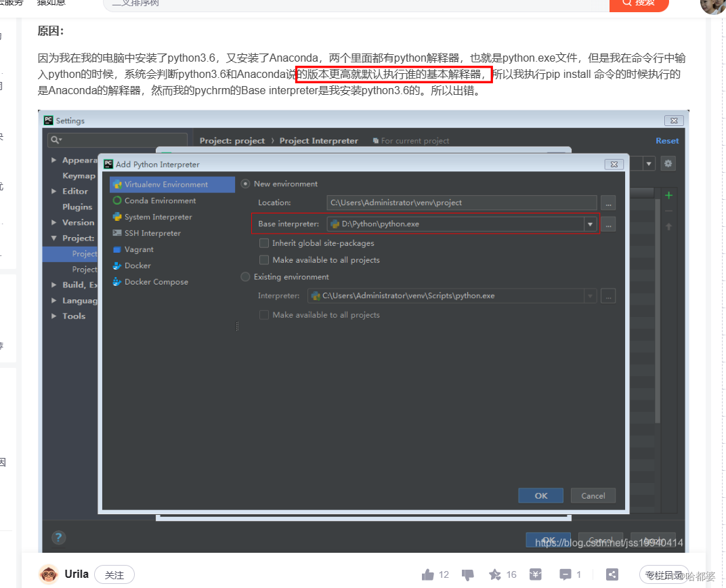This screenshot has height=588, width=726.
Task: Browse for the existing Interpreter path
Action: coord(608,296)
